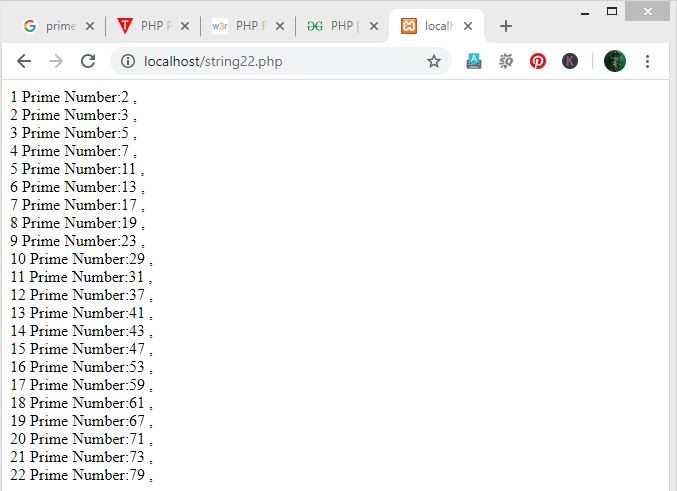Click the line '13 Prime Number:41'
Viewport: 677px width, 491px height.
pyautogui.click(x=81, y=313)
